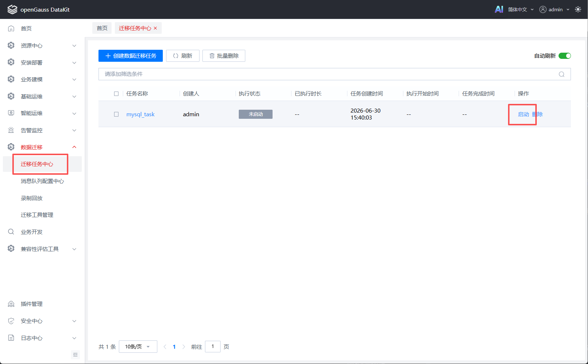Open 插件管理 plugin icon

coord(11,304)
